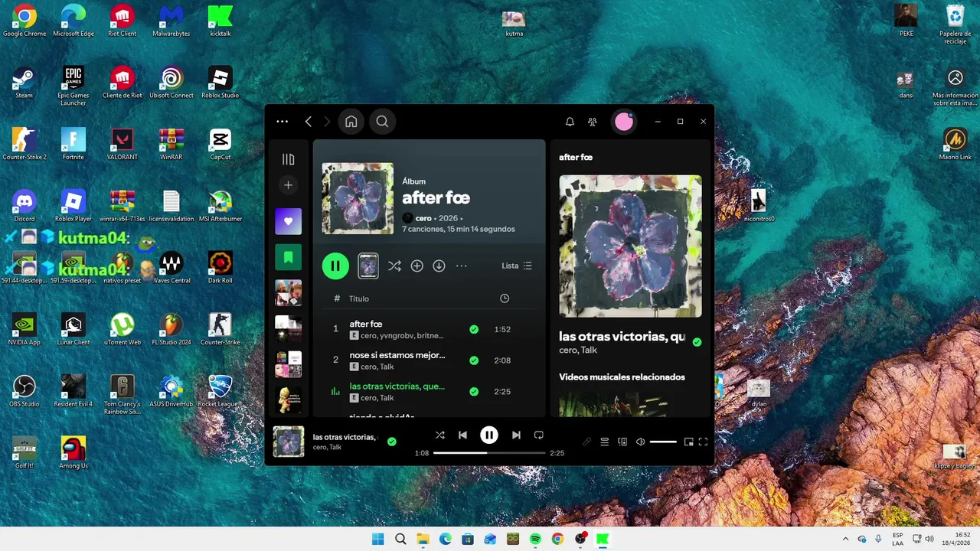980x551 pixels.
Task: Open the lyrics microphone icon
Action: 587,442
